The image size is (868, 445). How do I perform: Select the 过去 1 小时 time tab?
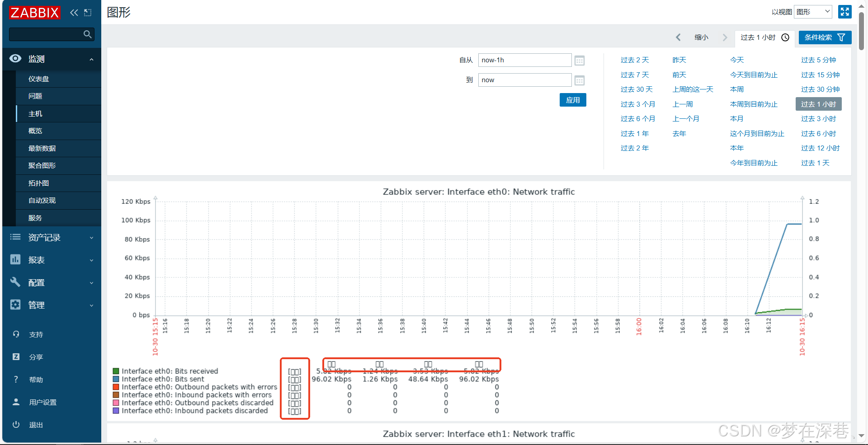click(765, 37)
